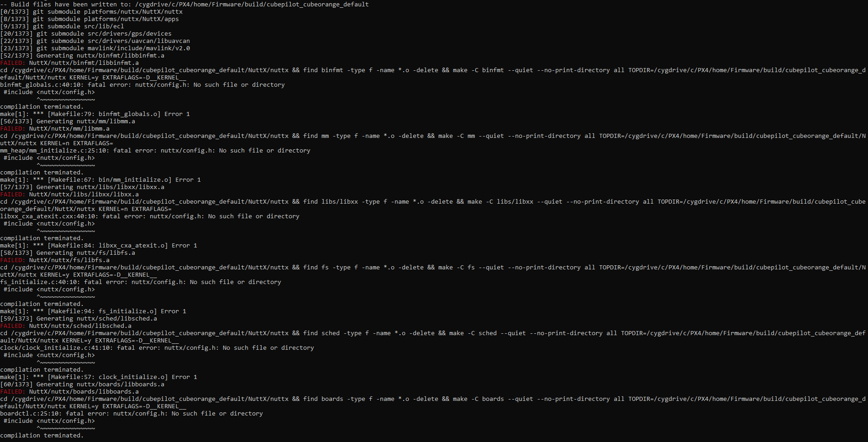The height and width of the screenshot is (442, 868).
Task: Click the "libxx_cxa_atexit.cxx:40:10: fatal error" line
Action: pyautogui.click(x=150, y=216)
